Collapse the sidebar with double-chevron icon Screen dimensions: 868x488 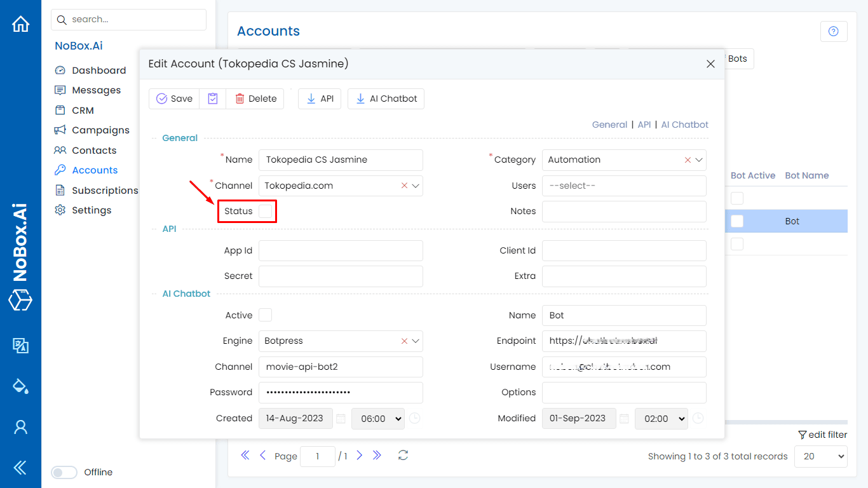click(21, 468)
